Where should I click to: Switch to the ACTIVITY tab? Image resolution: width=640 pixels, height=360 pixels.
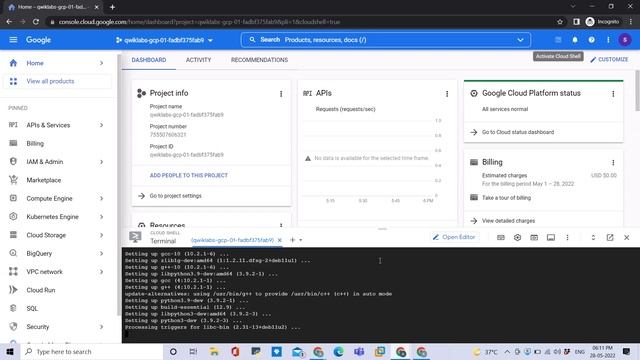click(x=198, y=60)
